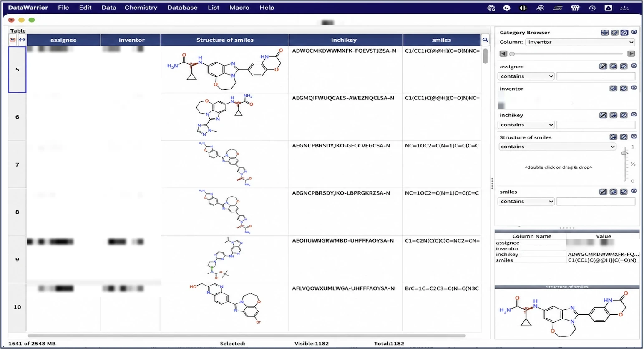644x349 pixels.
Task: Click the assignee filter text field
Action: [596, 76]
